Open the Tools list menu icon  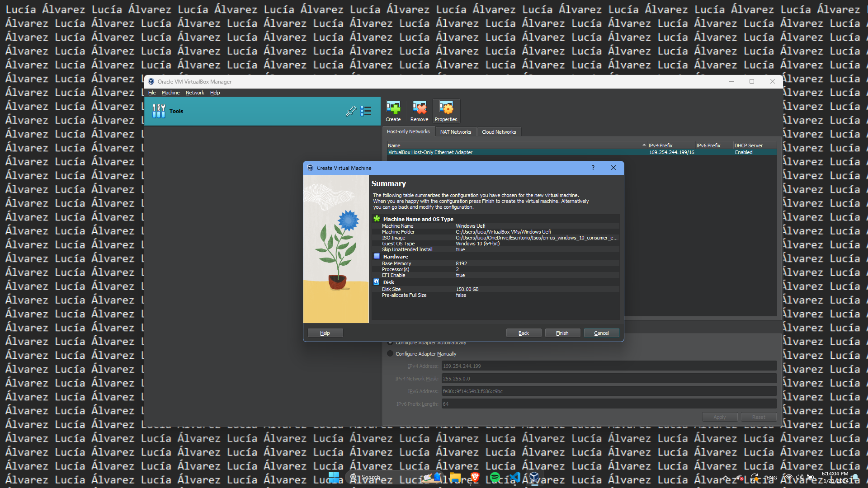coord(366,111)
